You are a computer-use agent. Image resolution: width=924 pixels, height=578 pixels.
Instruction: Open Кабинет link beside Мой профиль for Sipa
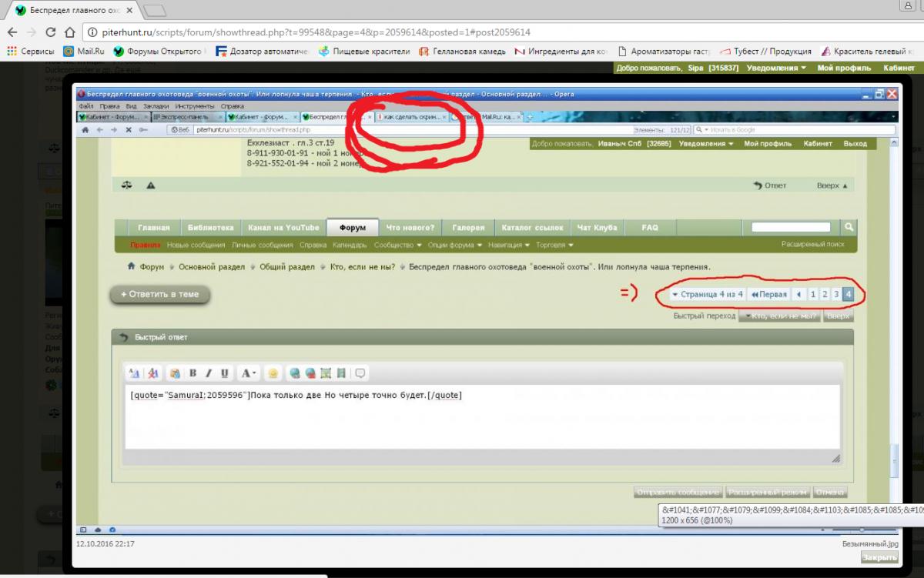[899, 68]
